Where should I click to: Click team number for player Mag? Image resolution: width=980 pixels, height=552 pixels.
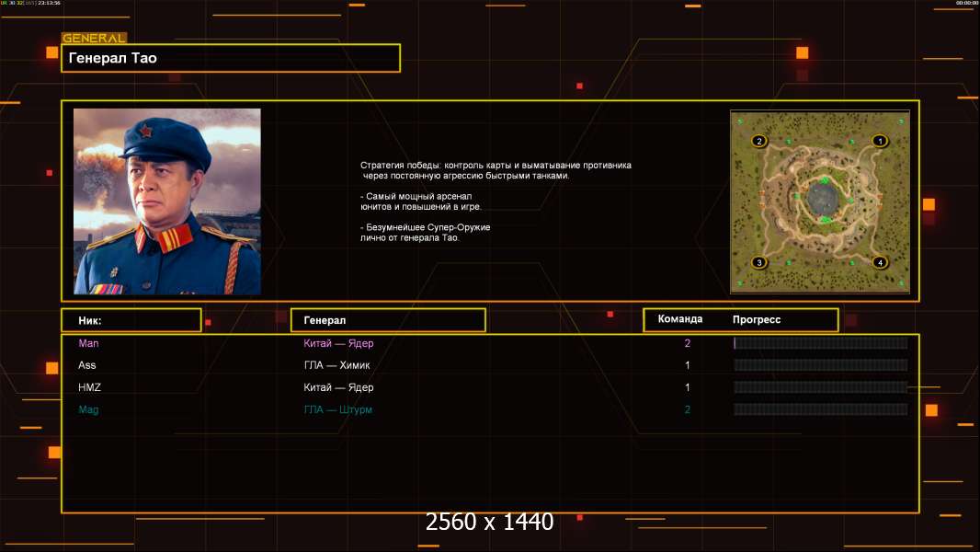click(688, 409)
